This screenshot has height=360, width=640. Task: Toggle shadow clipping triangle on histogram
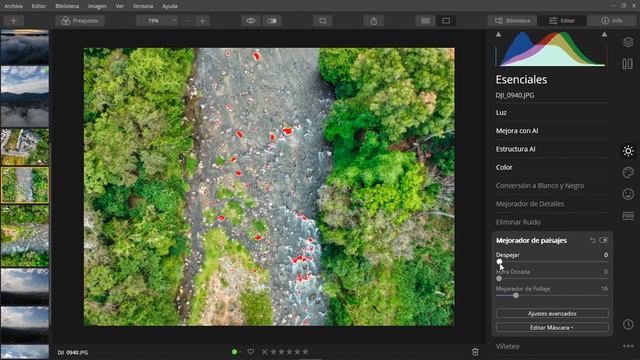point(498,35)
